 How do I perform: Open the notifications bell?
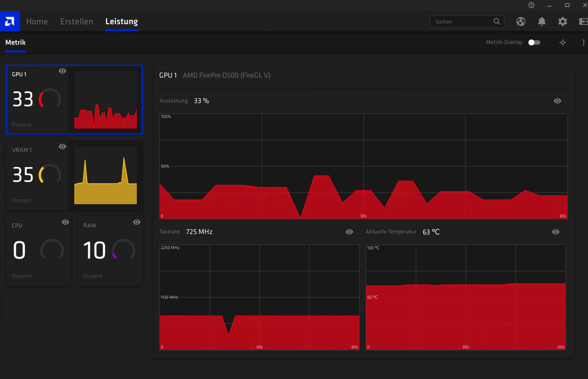(x=542, y=21)
